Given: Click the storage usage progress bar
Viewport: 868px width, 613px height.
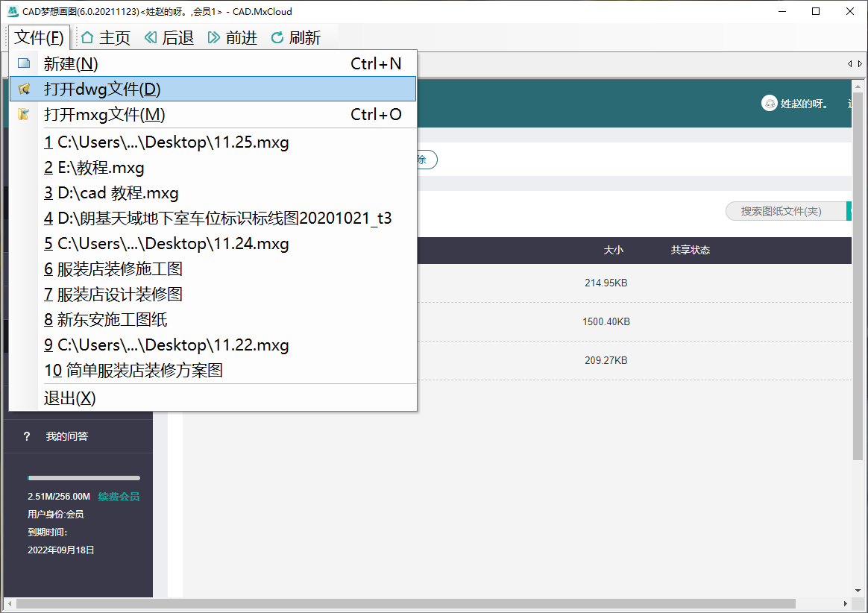Looking at the screenshot, I should 84,478.
